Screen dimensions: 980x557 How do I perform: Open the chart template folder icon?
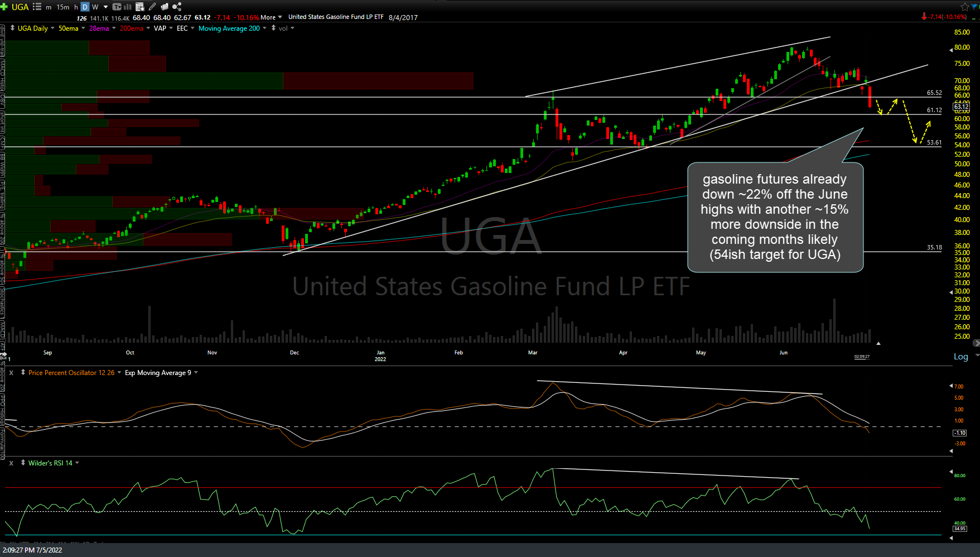coord(165,7)
